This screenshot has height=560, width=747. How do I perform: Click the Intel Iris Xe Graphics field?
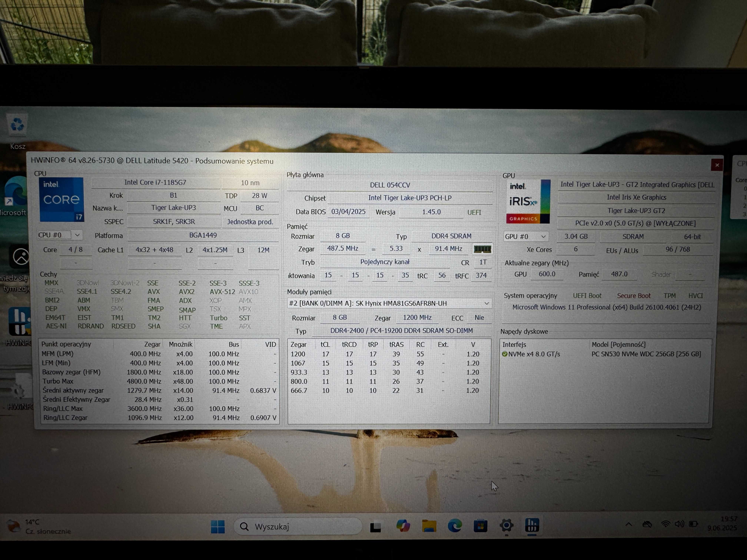click(x=636, y=197)
